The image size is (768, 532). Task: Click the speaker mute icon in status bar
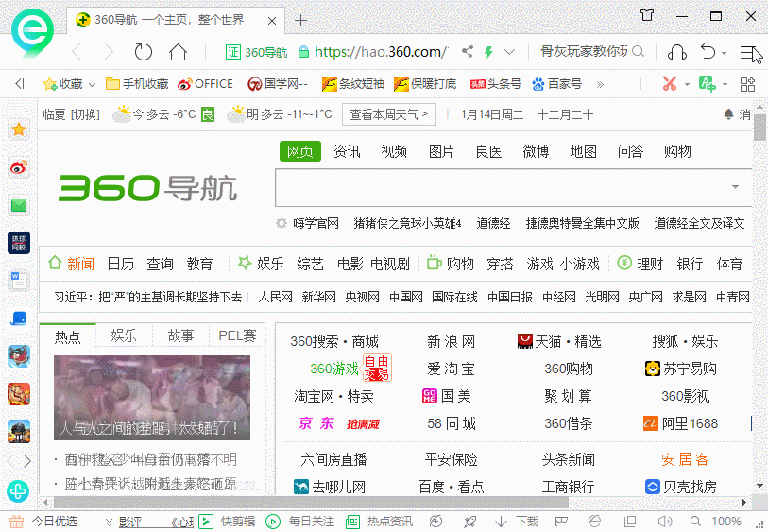[x=665, y=522]
